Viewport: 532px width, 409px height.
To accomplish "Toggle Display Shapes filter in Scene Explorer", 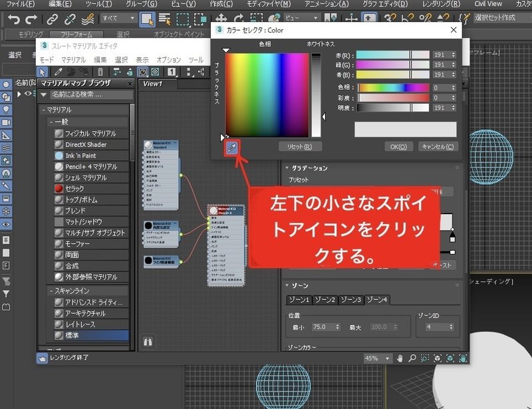I will (6, 97).
